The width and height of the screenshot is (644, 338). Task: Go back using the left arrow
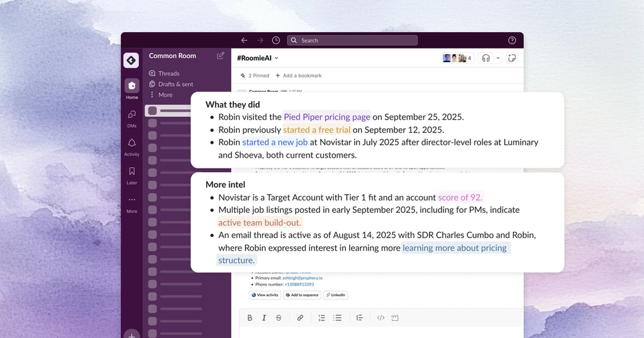[x=245, y=40]
